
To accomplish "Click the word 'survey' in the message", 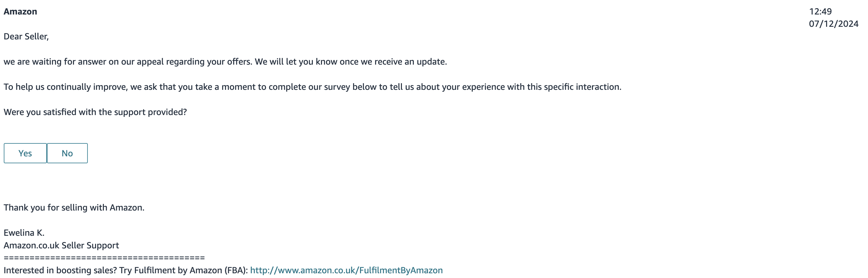I will click(x=337, y=87).
